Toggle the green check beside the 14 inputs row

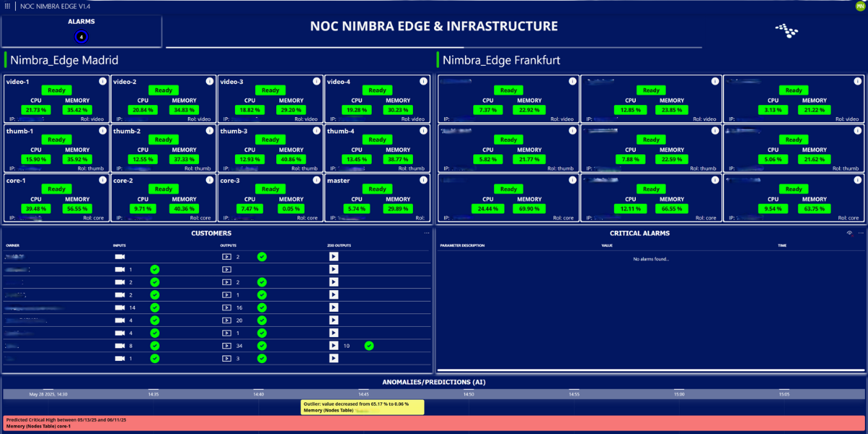[x=154, y=307]
